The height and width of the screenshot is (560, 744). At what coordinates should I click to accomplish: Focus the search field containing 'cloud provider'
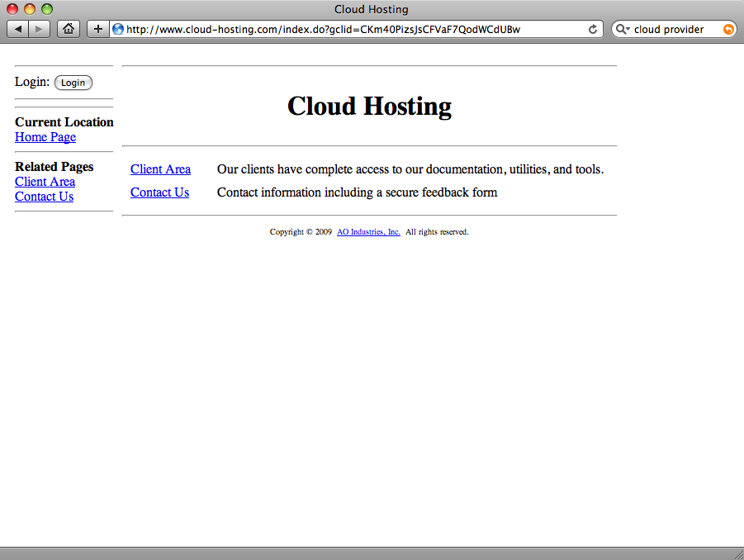tap(673, 29)
